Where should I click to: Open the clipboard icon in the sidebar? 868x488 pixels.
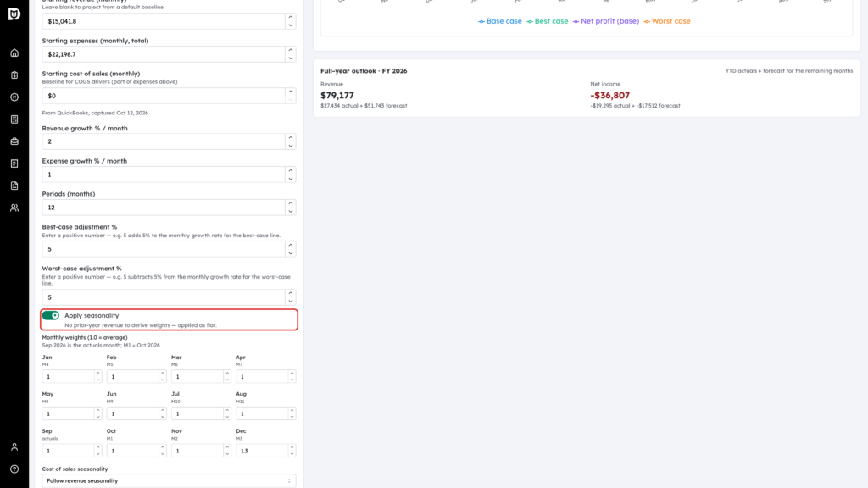(14, 75)
